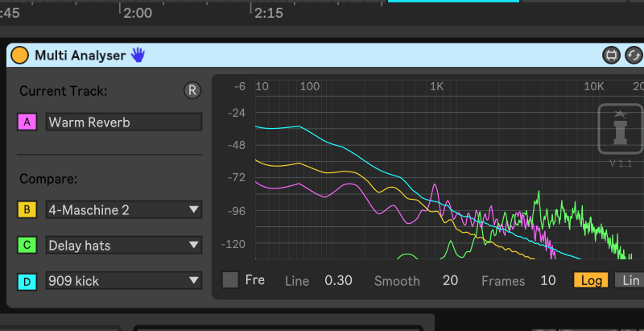This screenshot has height=331, width=644.
Task: Select the Log scale button
Action: pyautogui.click(x=591, y=280)
